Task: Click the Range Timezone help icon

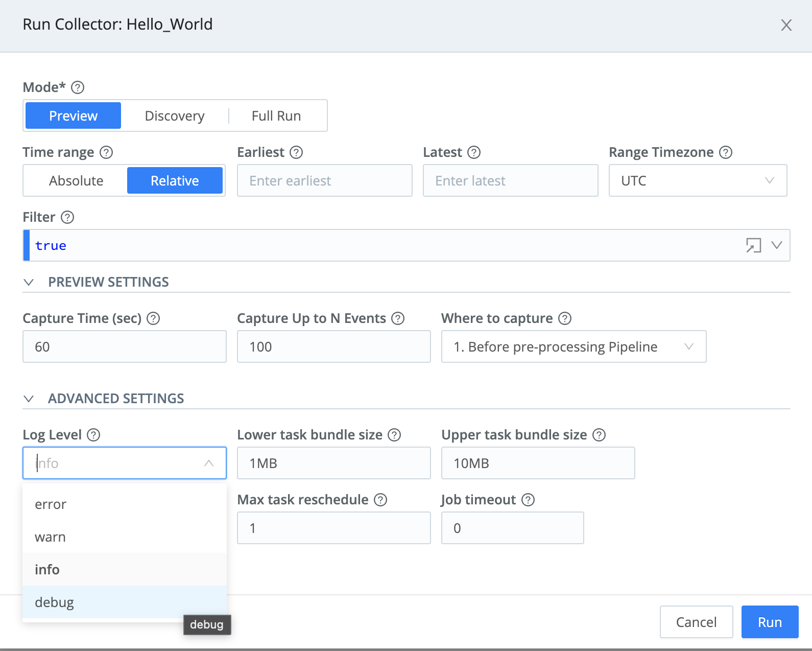Action: point(726,152)
